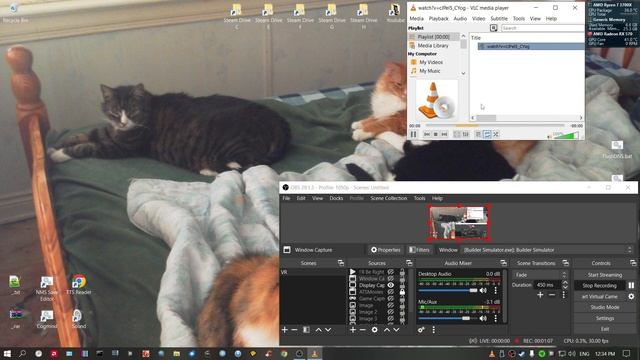Toggle visibility of Window Capture source
Viewport: 640px width, 360px height.
click(x=391, y=279)
